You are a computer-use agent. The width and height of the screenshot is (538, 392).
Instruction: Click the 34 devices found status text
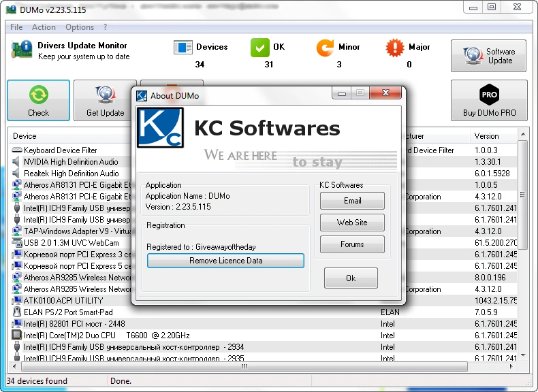(x=37, y=381)
